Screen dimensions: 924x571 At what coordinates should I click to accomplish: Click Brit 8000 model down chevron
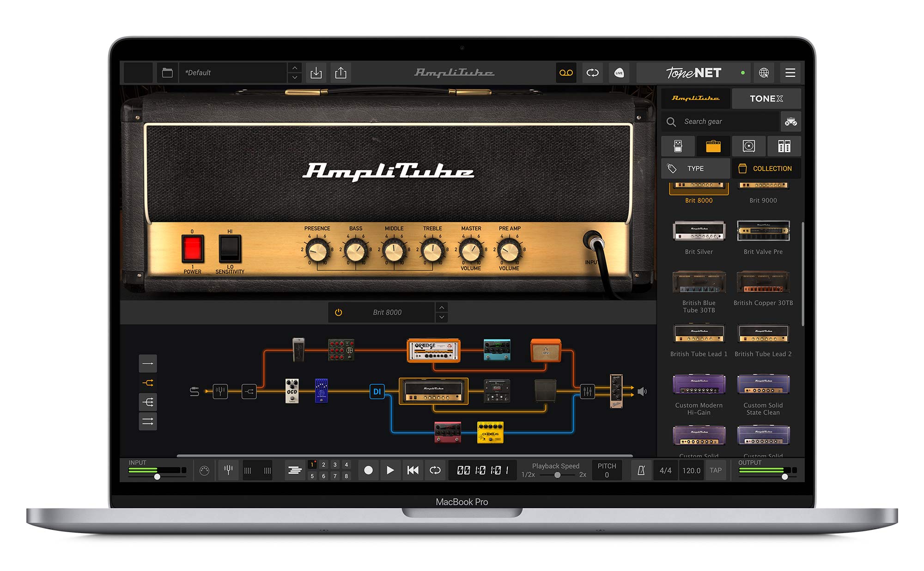click(x=442, y=317)
